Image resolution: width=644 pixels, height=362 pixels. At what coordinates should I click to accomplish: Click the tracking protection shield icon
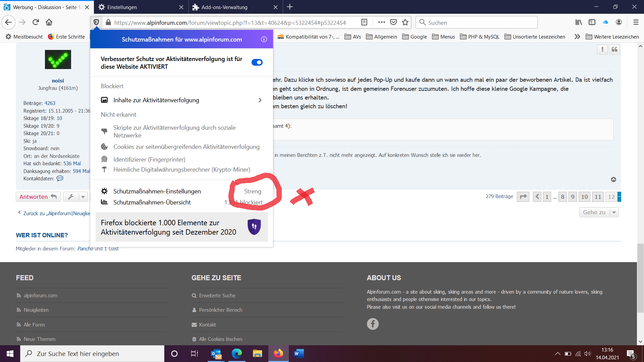(x=96, y=22)
